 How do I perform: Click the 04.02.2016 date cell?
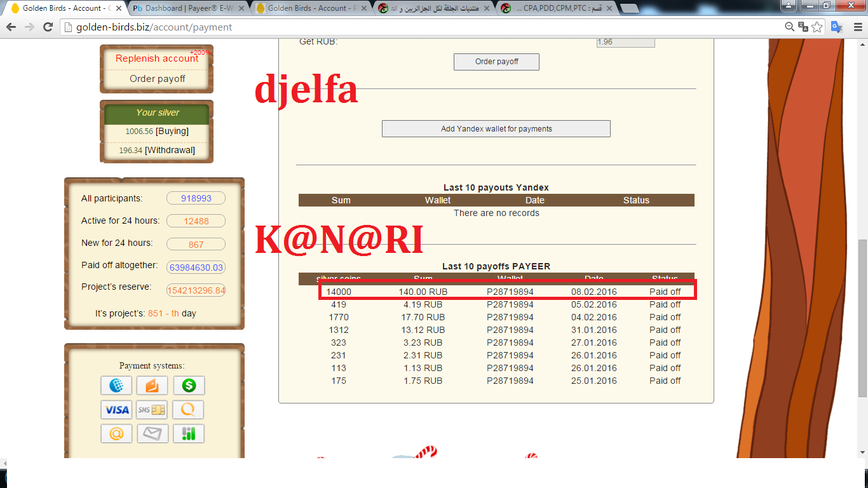pos(594,317)
